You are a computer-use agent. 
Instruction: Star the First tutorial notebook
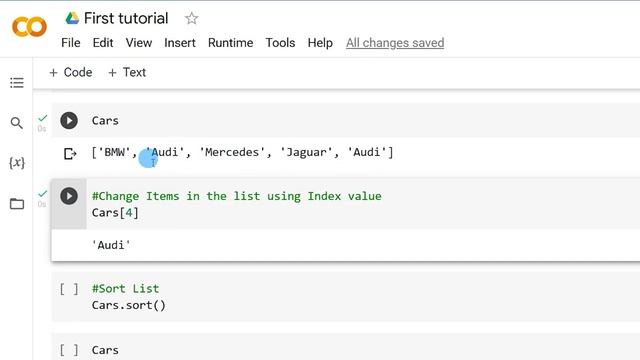[x=191, y=18]
